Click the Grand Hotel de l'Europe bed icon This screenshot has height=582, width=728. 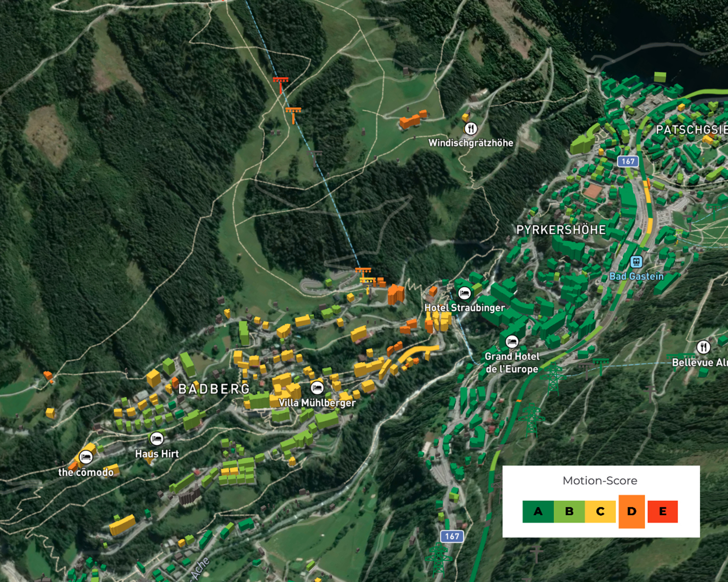click(x=512, y=341)
